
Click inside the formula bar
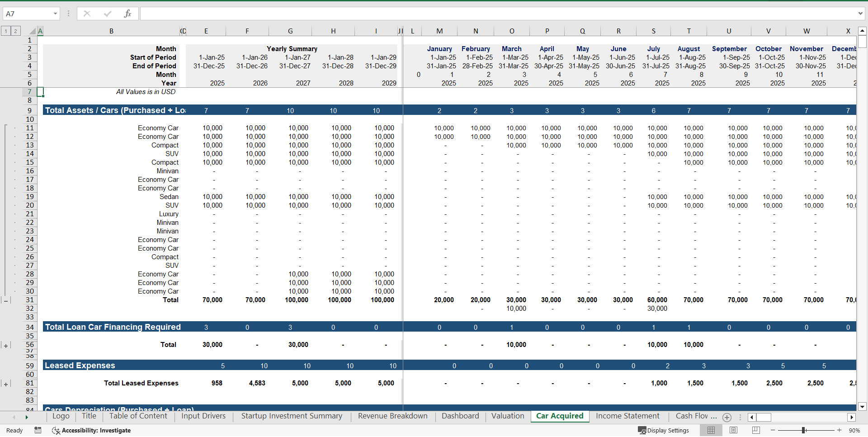click(x=497, y=14)
